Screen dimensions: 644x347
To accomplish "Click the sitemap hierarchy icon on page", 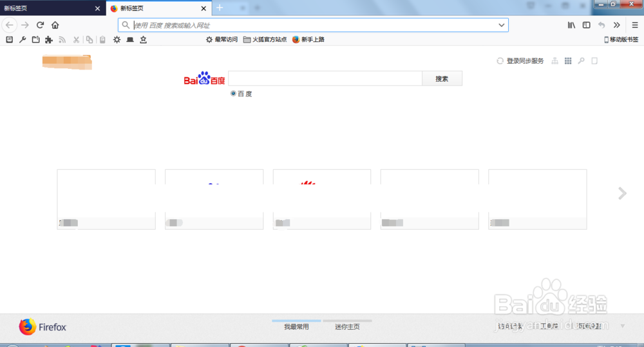I will [x=555, y=61].
